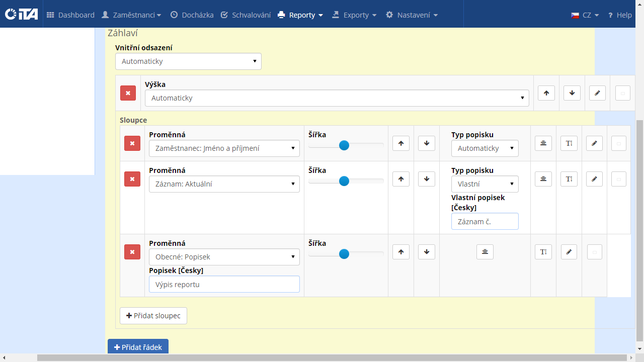This screenshot has height=362, width=644.
Task: Click alignment icon in Záznam: Aktuální row
Action: click(x=543, y=179)
